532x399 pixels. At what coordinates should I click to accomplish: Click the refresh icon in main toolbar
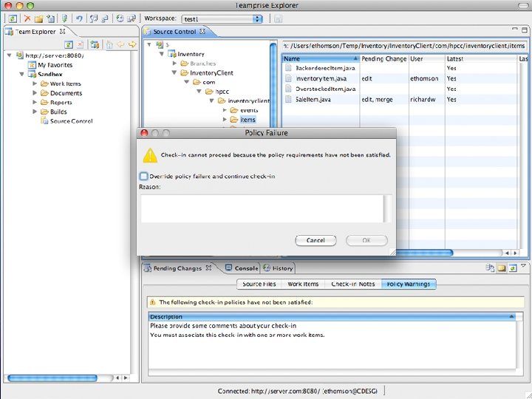(13, 18)
